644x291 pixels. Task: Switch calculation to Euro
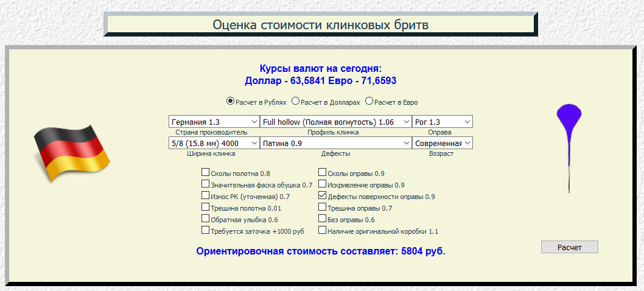pos(369,101)
